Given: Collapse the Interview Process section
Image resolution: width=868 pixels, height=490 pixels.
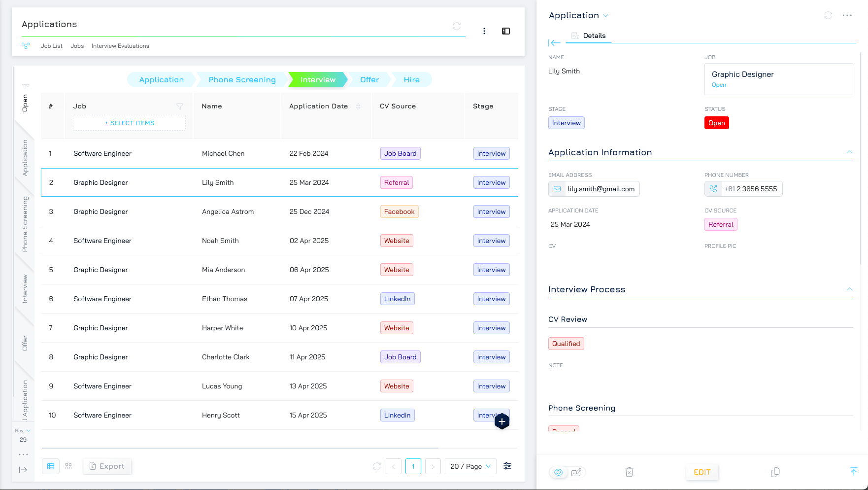Looking at the screenshot, I should (849, 289).
